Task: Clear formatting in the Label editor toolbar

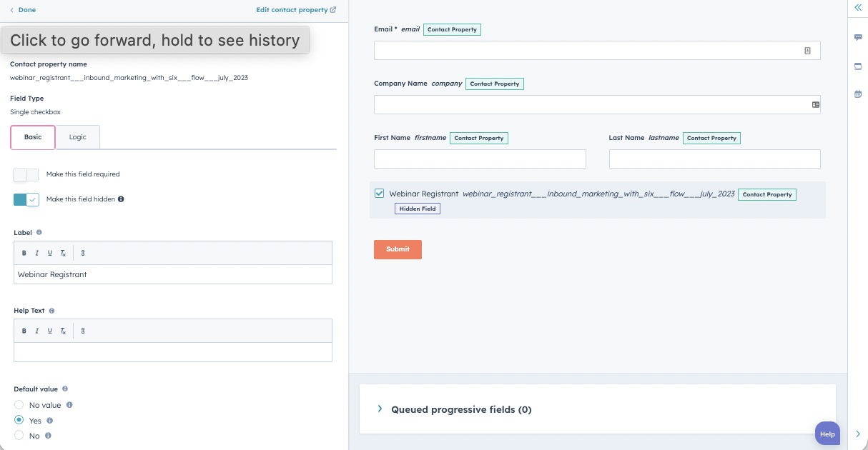Action: coord(63,253)
